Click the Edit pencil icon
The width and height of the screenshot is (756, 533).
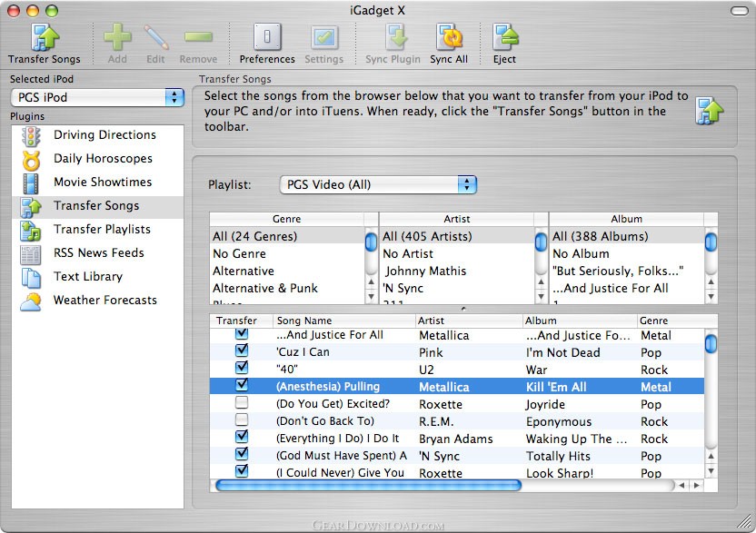156,37
